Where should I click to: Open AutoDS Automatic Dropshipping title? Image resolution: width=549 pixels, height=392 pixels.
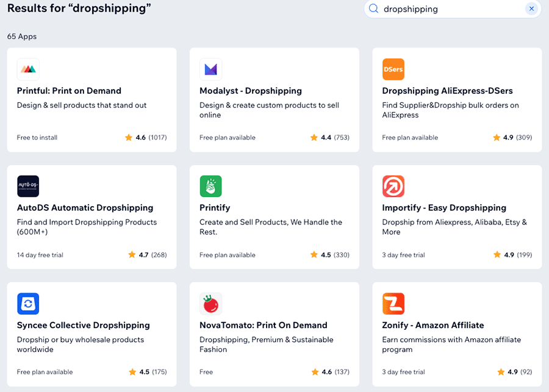[x=85, y=208]
